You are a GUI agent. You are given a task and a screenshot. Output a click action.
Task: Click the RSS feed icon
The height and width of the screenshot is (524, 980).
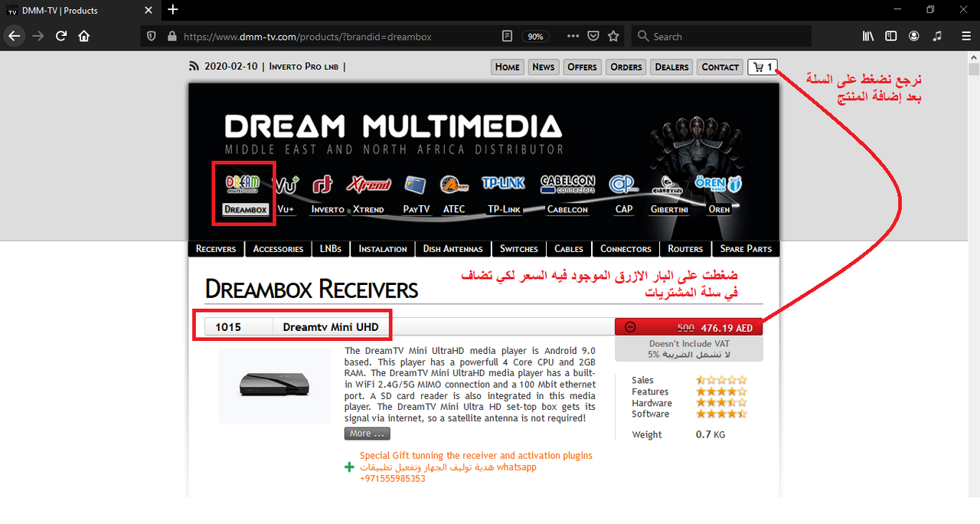(x=194, y=67)
